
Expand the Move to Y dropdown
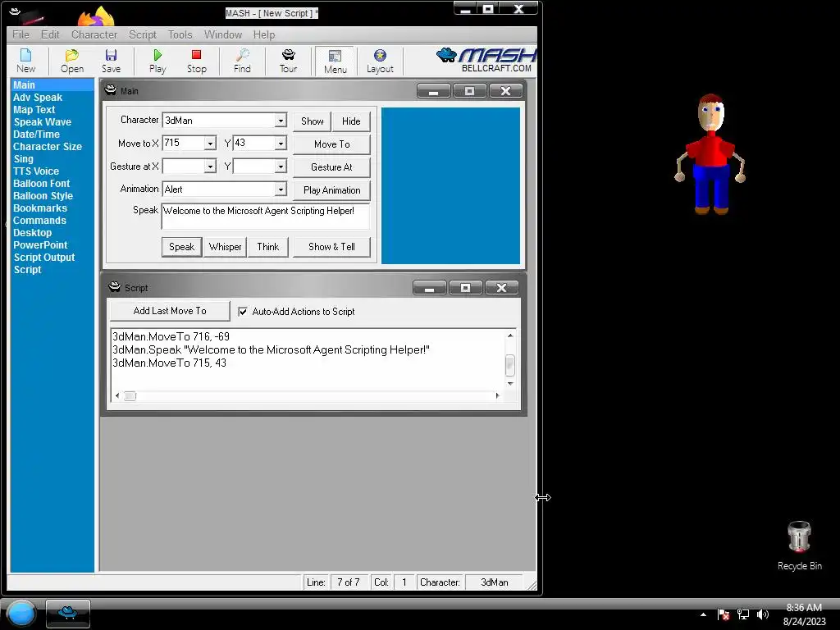pyautogui.click(x=281, y=143)
